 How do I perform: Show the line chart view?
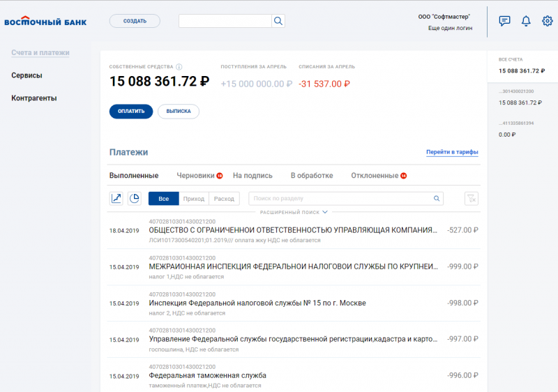tap(116, 199)
